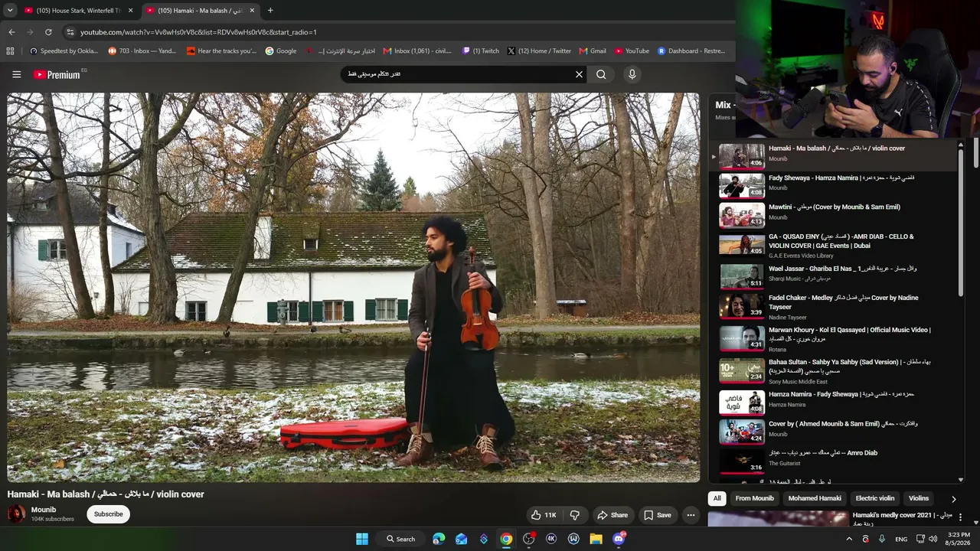
Task: Select the Electric violin filter chip
Action: [x=875, y=498]
